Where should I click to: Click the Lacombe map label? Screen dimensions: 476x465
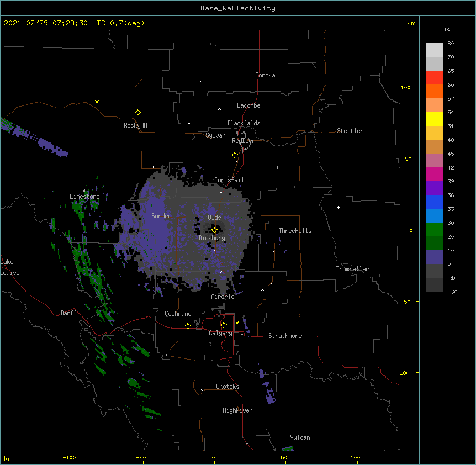[x=248, y=105]
